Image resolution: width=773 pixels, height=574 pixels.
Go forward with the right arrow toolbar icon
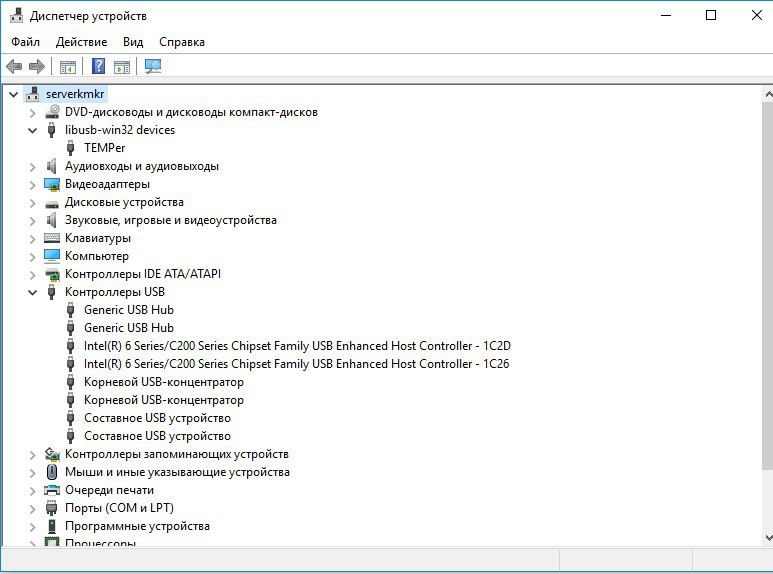[x=37, y=66]
